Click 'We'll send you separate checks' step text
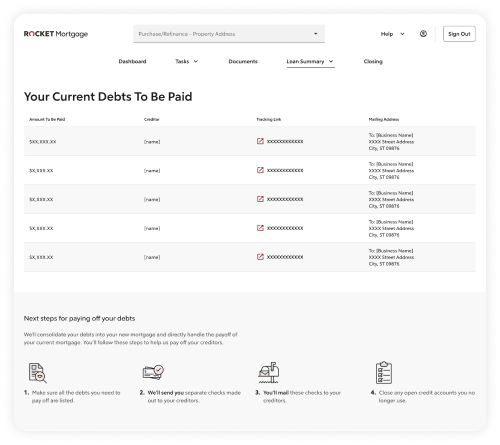Screen dimensions: 500x445 (x=194, y=397)
